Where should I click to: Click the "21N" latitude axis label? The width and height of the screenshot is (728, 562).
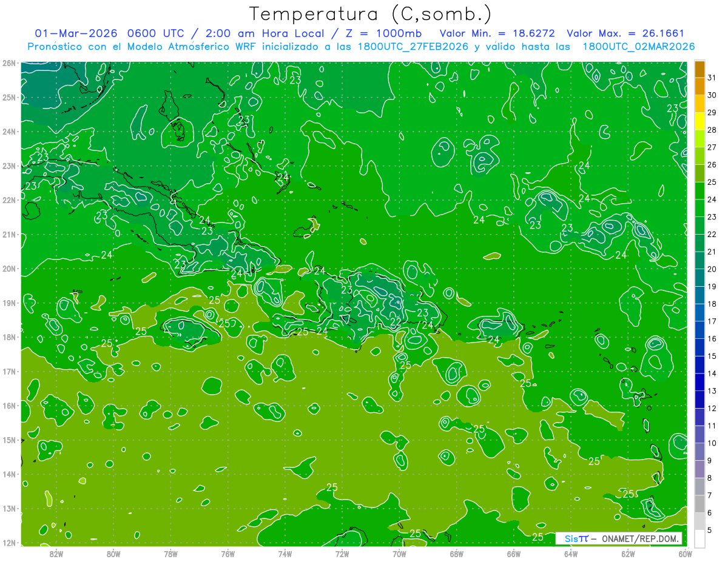pyautogui.click(x=8, y=234)
